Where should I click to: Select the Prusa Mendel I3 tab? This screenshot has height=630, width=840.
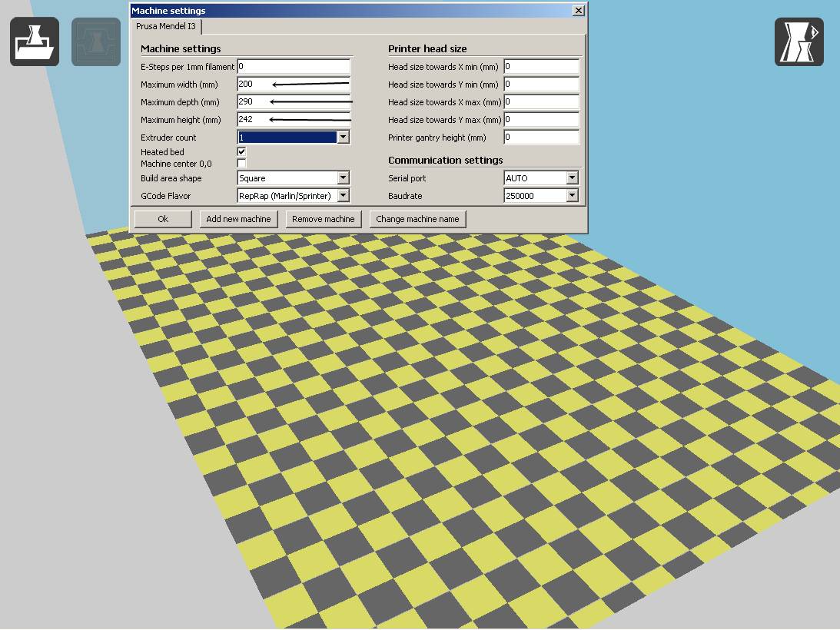pyautogui.click(x=166, y=26)
